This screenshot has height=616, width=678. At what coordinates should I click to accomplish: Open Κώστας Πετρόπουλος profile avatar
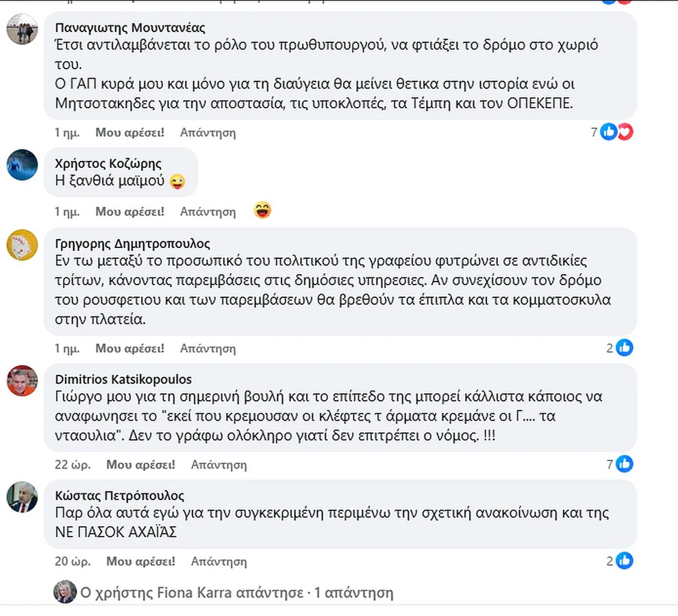pos(22,497)
